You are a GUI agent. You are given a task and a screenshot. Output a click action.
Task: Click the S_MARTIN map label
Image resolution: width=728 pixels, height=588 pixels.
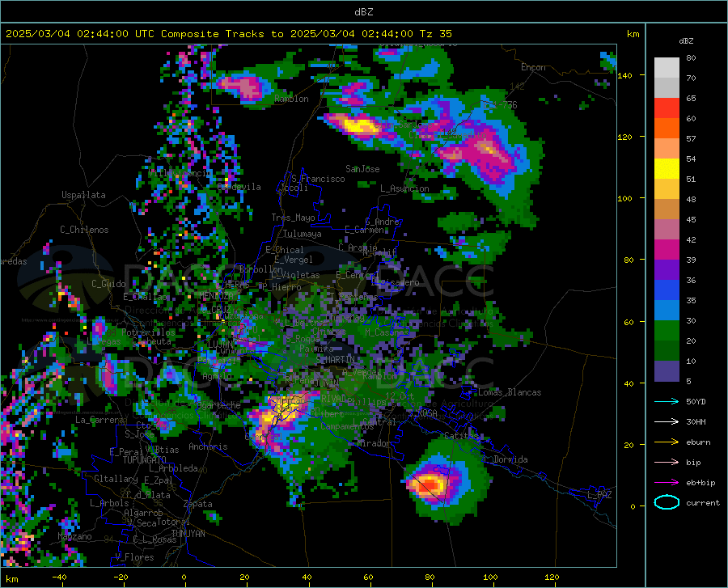[x=335, y=360]
